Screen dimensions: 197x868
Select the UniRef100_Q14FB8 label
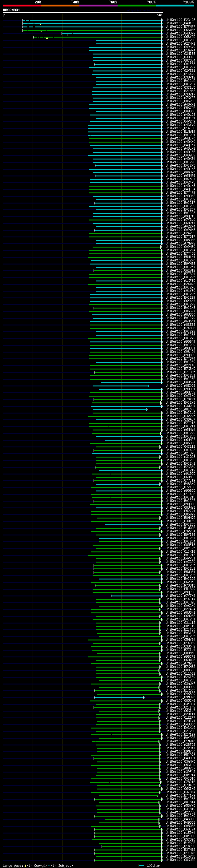click(180, 128)
